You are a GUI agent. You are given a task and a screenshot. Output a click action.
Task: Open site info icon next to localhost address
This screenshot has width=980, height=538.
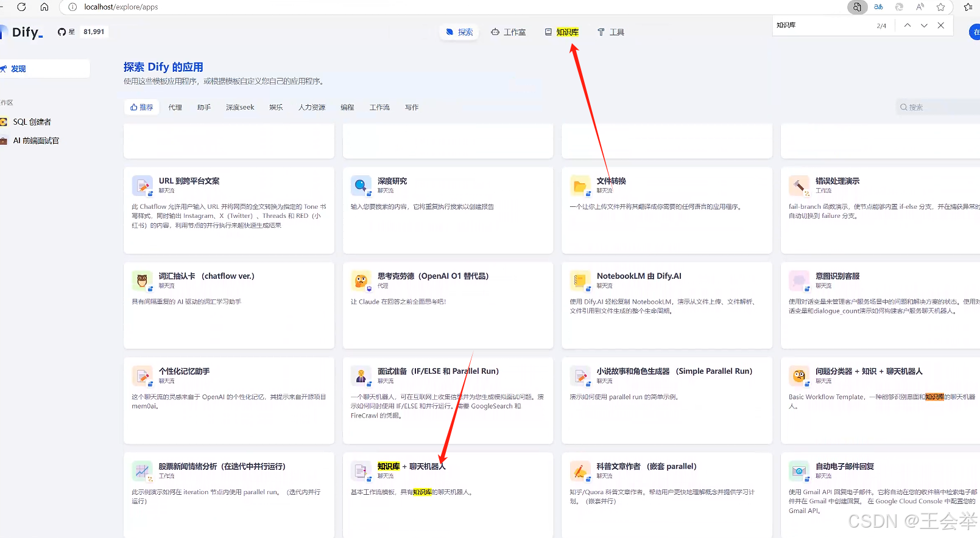pos(72,7)
